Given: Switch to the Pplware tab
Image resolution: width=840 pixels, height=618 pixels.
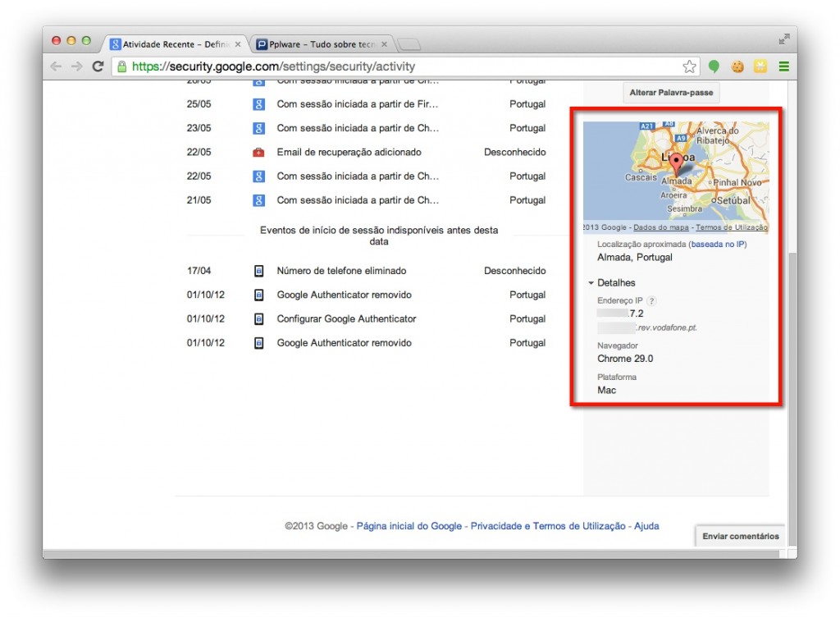Looking at the screenshot, I should point(322,44).
